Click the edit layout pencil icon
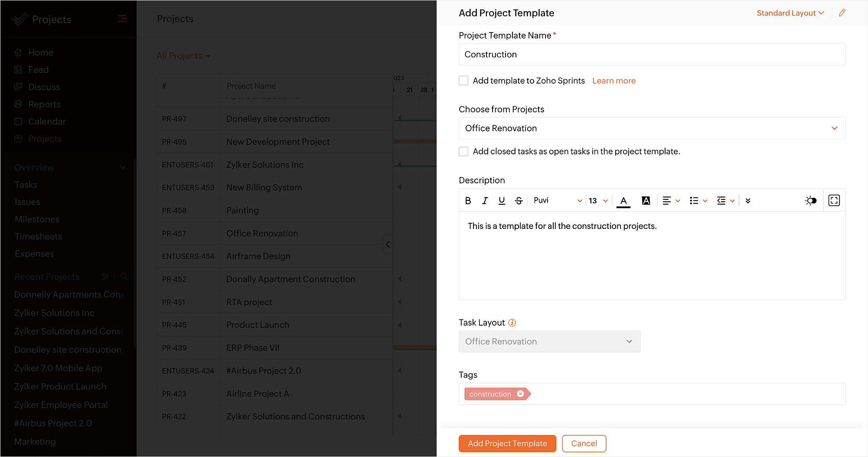868x457 pixels. click(x=842, y=13)
